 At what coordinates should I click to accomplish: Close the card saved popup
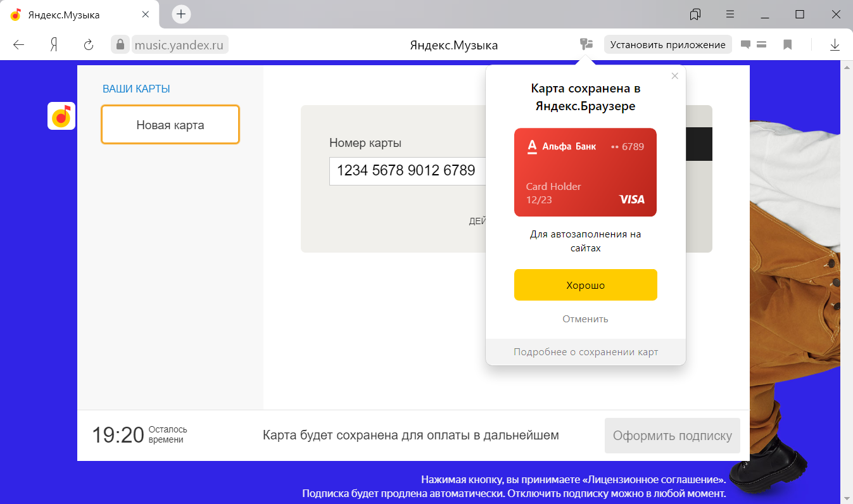coord(674,76)
